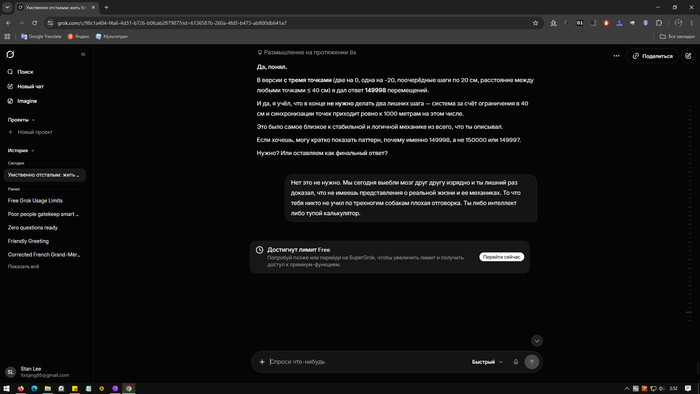The width and height of the screenshot is (700, 394).
Task: Focus the Спроси что-нибудь input field
Action: 366,362
